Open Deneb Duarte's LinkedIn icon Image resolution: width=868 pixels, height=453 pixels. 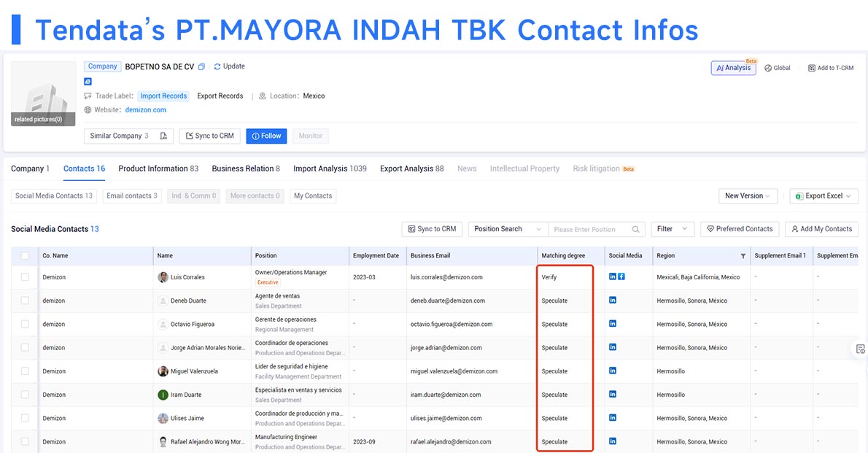(612, 300)
